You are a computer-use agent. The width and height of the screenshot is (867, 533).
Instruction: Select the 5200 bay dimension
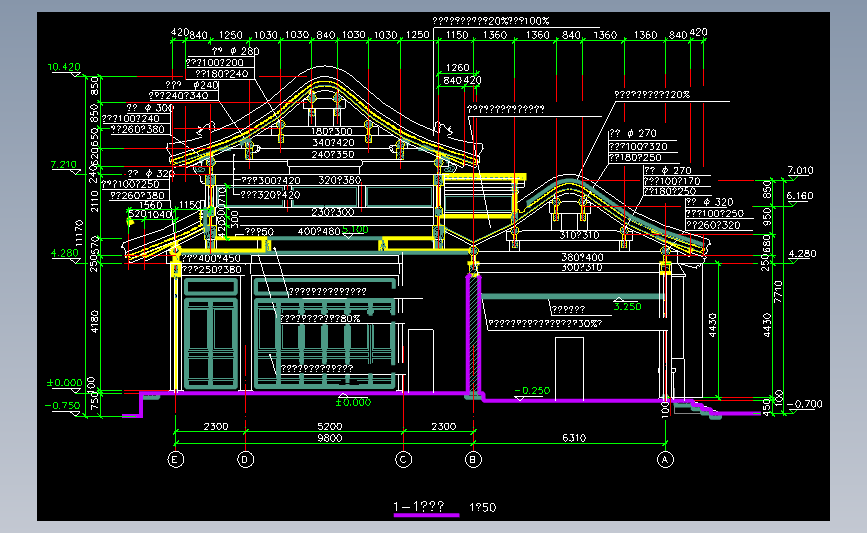330,426
